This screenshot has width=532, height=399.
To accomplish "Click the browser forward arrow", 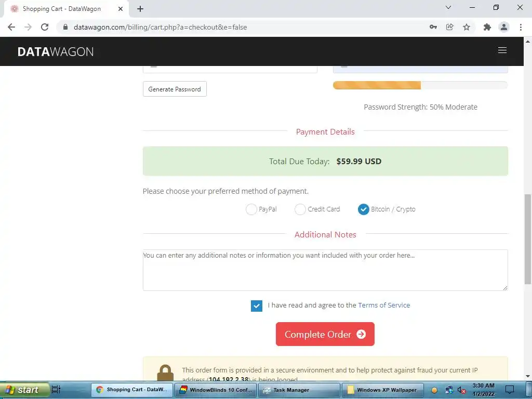I will pos(28,27).
